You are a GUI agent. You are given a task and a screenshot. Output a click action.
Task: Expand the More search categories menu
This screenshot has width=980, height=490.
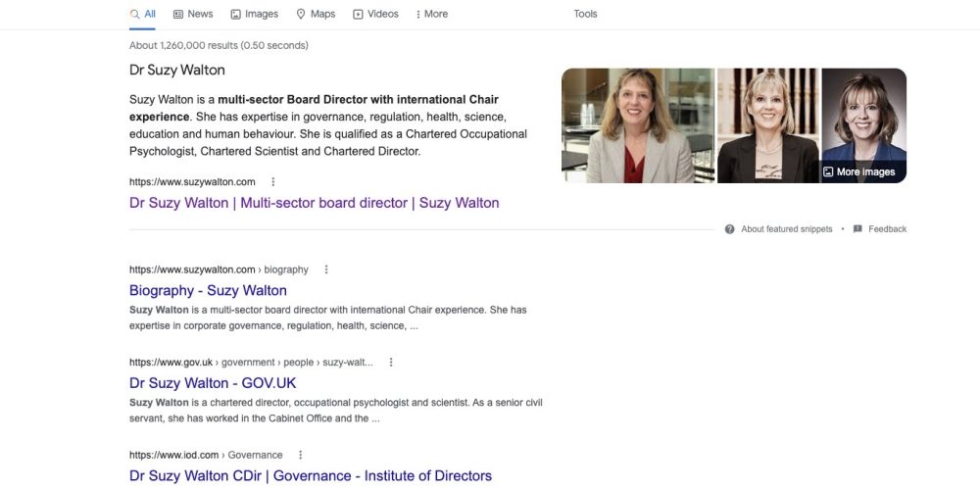[431, 14]
